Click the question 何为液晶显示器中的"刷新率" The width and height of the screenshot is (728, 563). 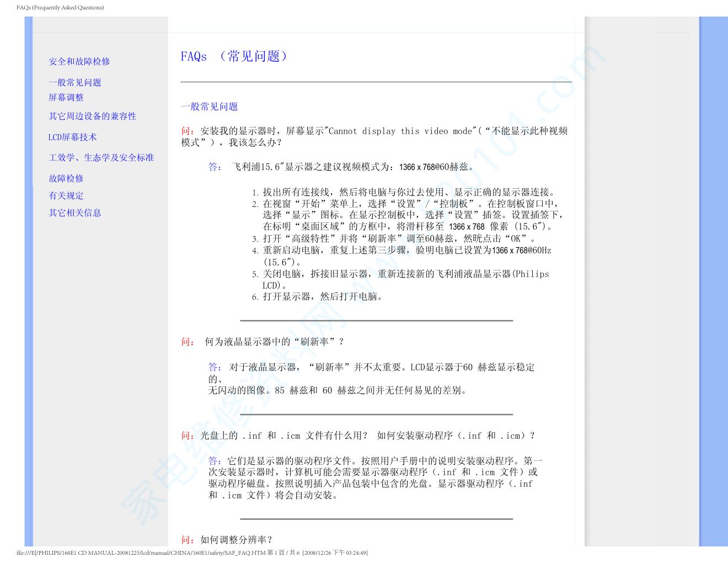[x=263, y=342]
